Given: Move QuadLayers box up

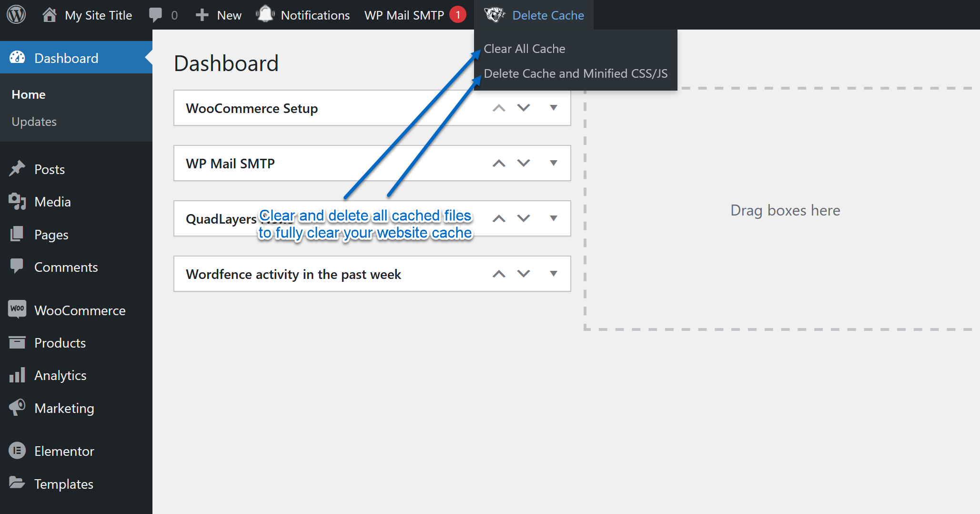Looking at the screenshot, I should click(x=499, y=218).
